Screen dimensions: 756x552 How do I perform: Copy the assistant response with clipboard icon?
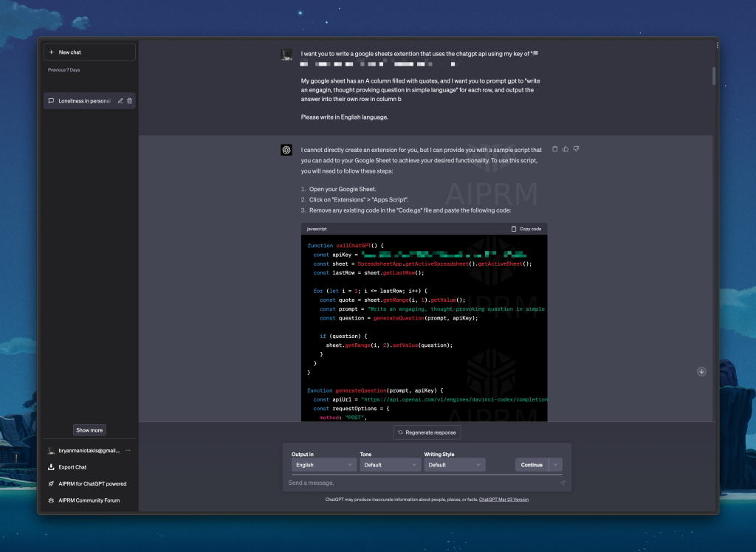tap(555, 149)
